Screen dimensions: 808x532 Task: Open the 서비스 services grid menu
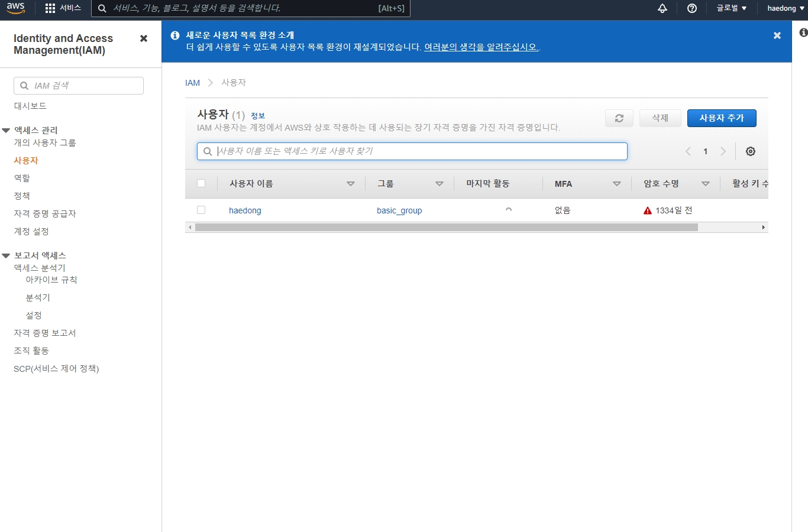coord(63,8)
